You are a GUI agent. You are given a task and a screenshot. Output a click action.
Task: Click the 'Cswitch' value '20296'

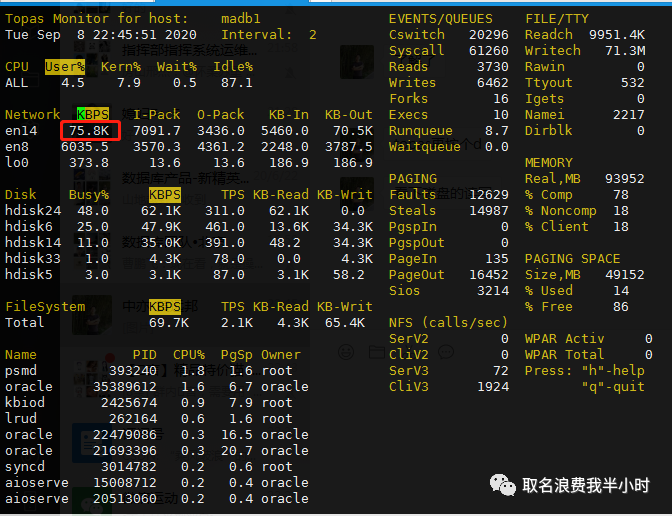[x=489, y=35]
